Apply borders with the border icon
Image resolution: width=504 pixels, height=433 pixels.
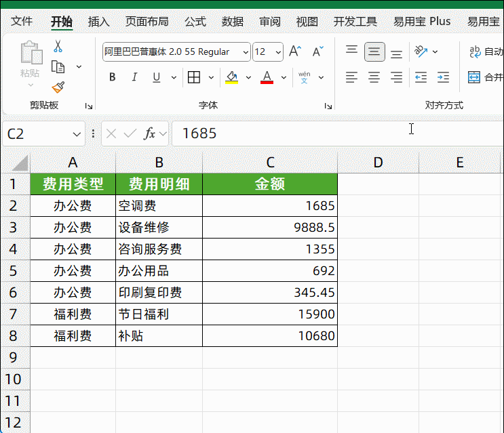coord(194,77)
